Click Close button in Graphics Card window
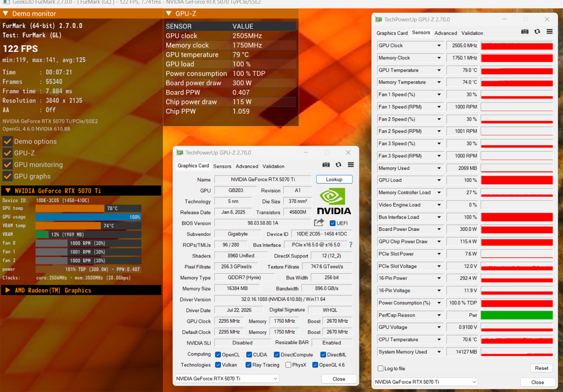The height and width of the screenshot is (392, 563). (339, 379)
